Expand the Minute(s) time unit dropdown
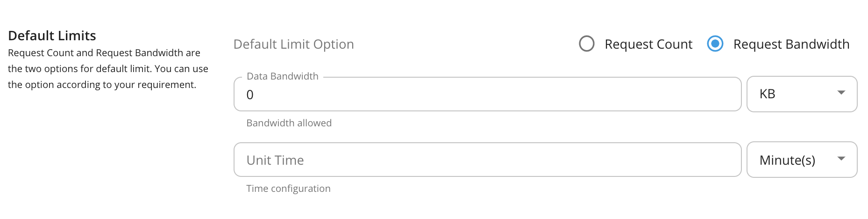The width and height of the screenshot is (868, 219). (x=802, y=160)
